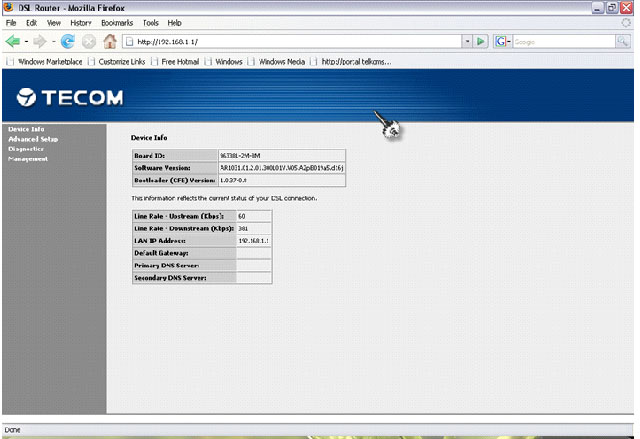Viewport: 640px width, 439px height.
Task: Reload the current page
Action: pos(68,41)
